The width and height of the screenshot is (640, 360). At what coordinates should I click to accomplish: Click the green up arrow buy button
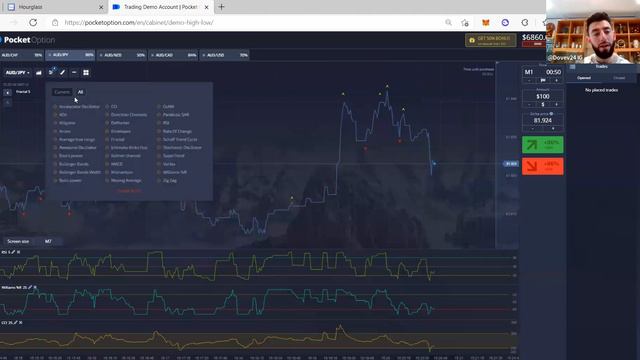[543, 145]
